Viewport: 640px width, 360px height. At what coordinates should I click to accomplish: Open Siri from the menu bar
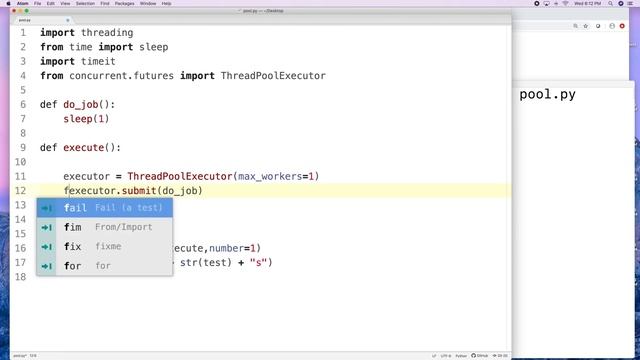click(621, 3)
